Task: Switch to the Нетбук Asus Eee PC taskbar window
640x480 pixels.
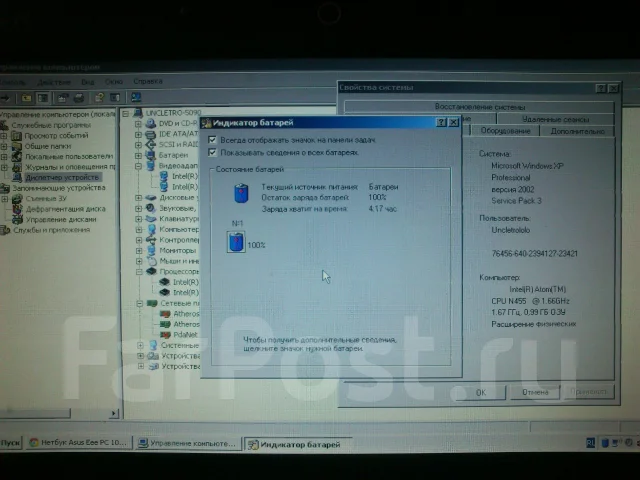Action: pos(79,443)
